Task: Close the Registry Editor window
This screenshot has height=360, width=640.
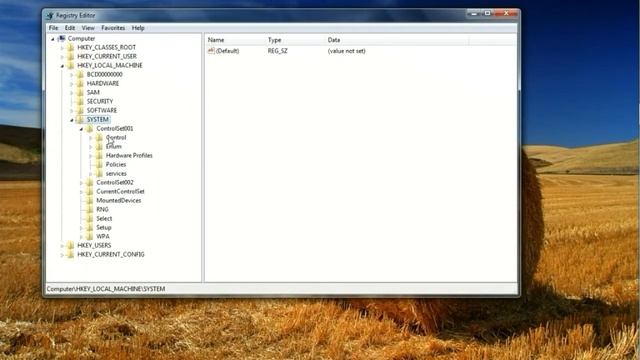Action: [506, 13]
